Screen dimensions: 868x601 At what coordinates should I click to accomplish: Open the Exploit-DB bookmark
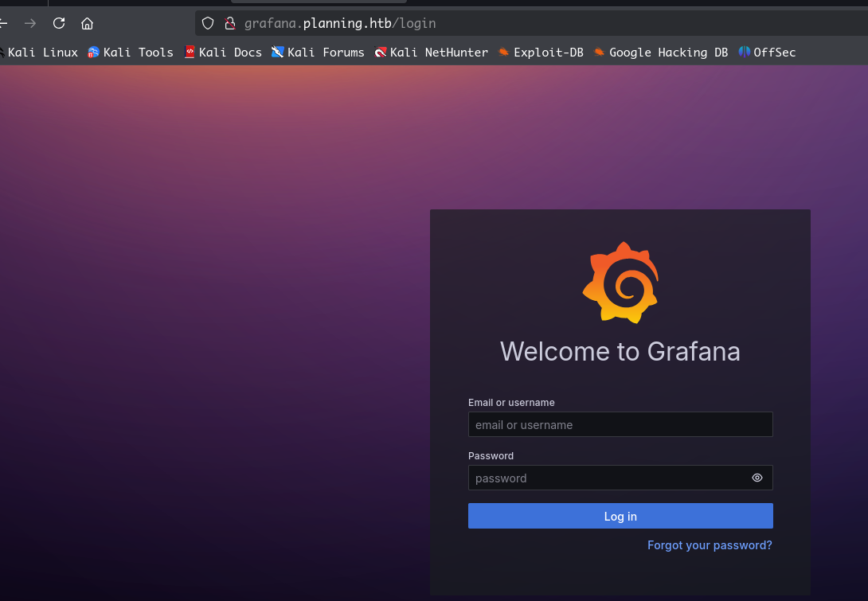click(541, 53)
